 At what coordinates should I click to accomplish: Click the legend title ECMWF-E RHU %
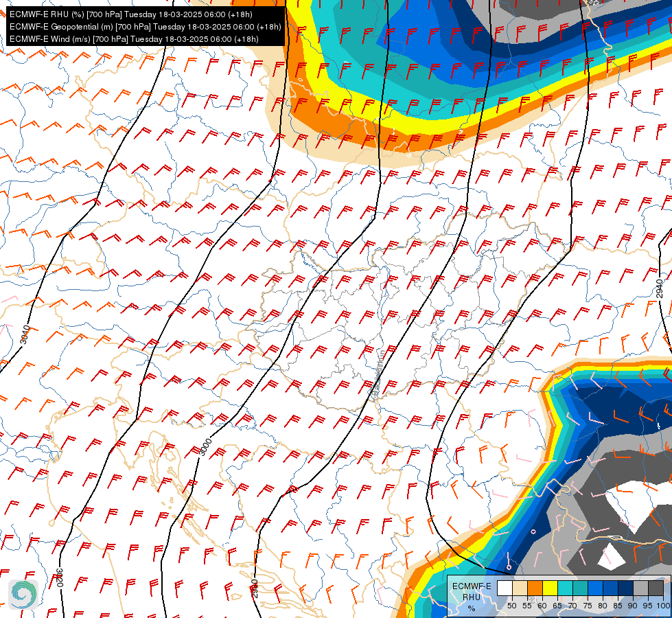pos(472,597)
